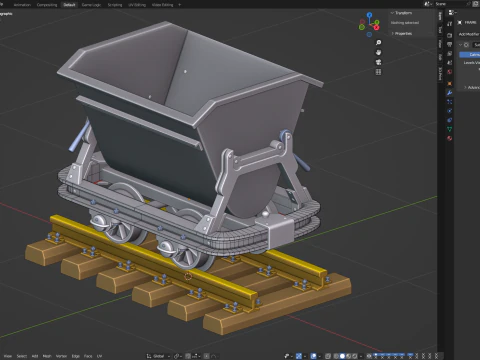Open the 3D-Print tab in viewport sidebar

click(440, 73)
